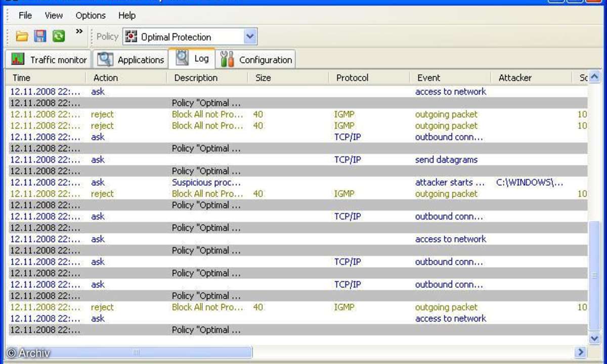This screenshot has width=607, height=364.
Task: Open the Configuration tab
Action: [256, 60]
